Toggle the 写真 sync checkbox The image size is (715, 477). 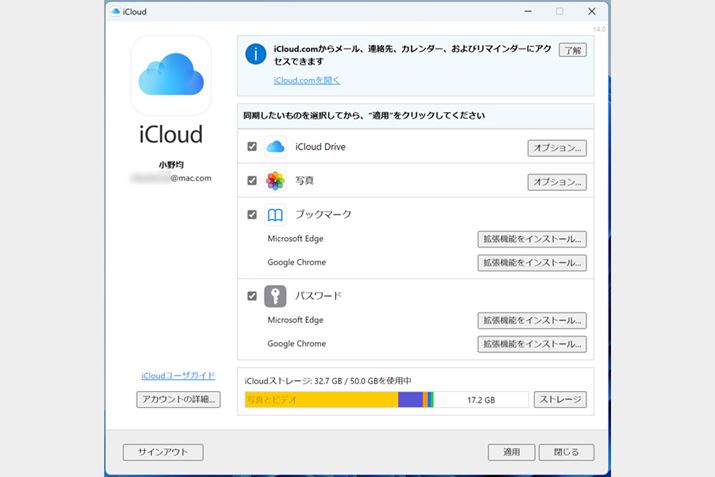[x=252, y=181]
